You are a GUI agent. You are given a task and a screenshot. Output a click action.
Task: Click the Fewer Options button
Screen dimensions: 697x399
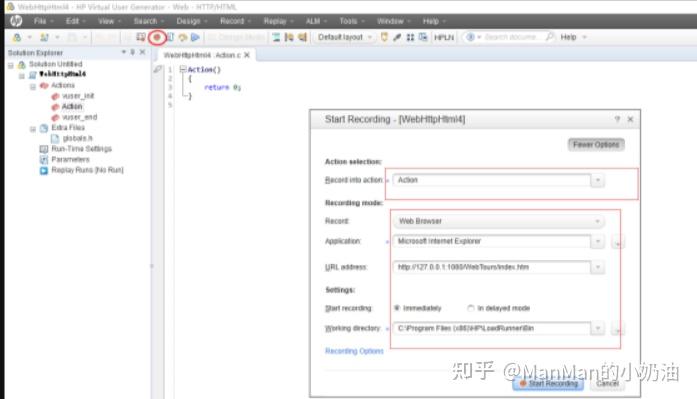tap(596, 144)
